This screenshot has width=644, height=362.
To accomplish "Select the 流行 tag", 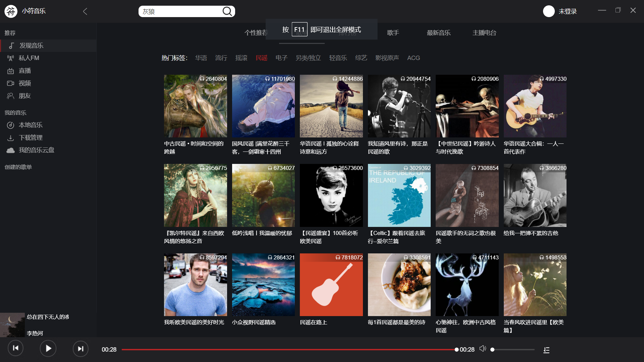I will click(221, 58).
